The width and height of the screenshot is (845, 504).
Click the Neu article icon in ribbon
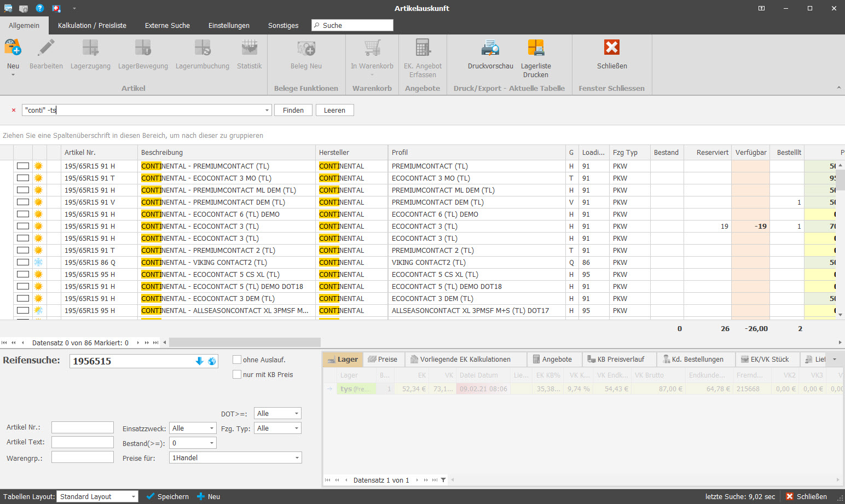[x=13, y=48]
